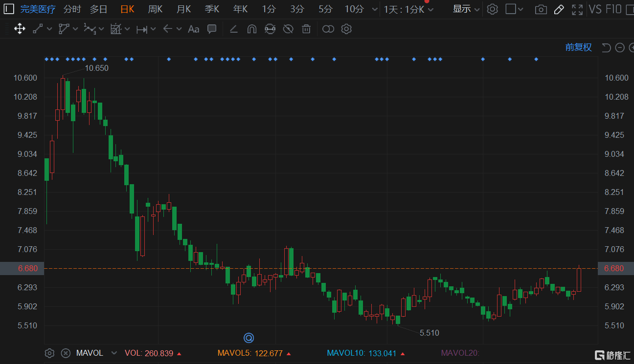This screenshot has width=634, height=364.
Task: Expand the 1天:1分K period dropdown
Action: coord(408,9)
